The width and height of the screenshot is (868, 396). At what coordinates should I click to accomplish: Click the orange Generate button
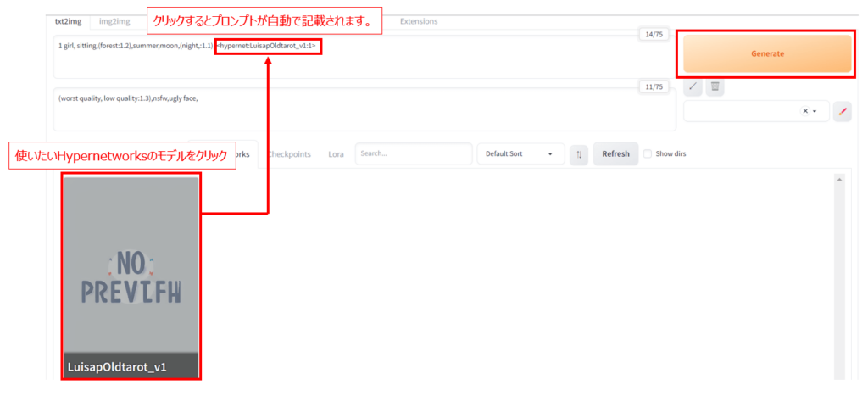(x=766, y=53)
